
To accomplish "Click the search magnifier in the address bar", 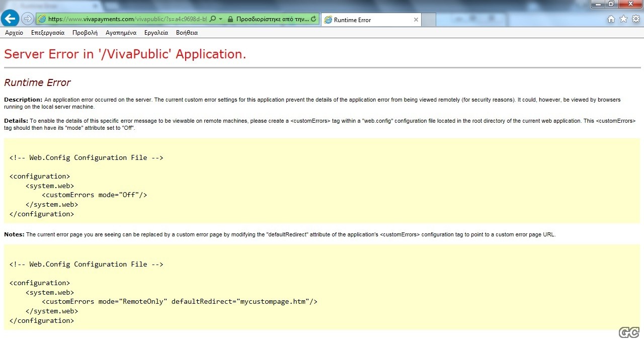I will coord(212,19).
